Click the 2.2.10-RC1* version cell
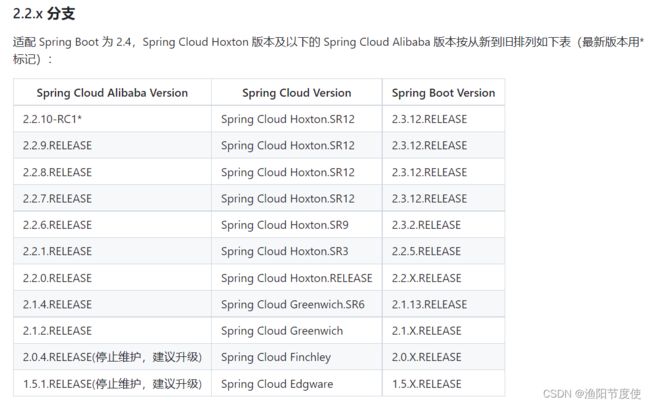This screenshot has height=405, width=650. click(x=112, y=119)
